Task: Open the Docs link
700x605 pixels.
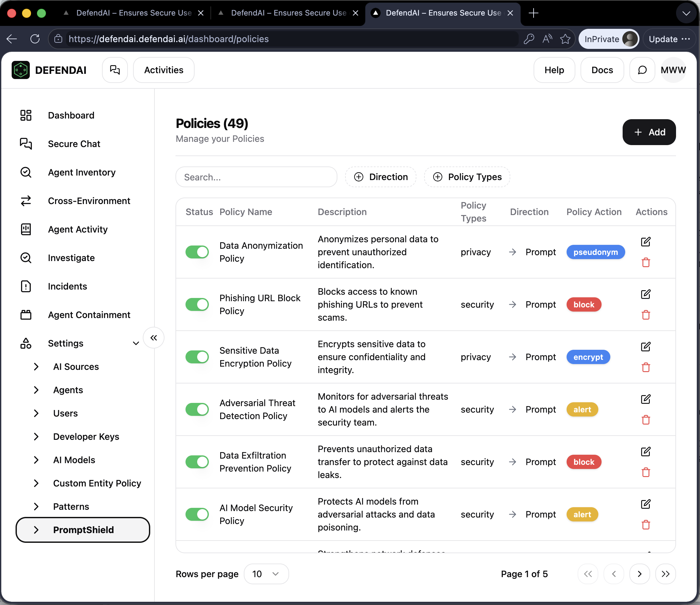Action: coord(602,70)
